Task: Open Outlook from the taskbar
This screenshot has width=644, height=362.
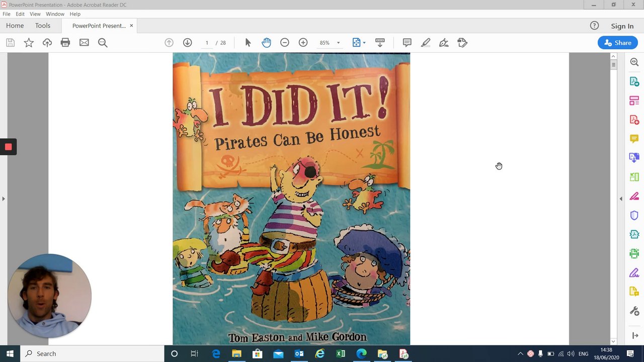Action: pos(299,354)
